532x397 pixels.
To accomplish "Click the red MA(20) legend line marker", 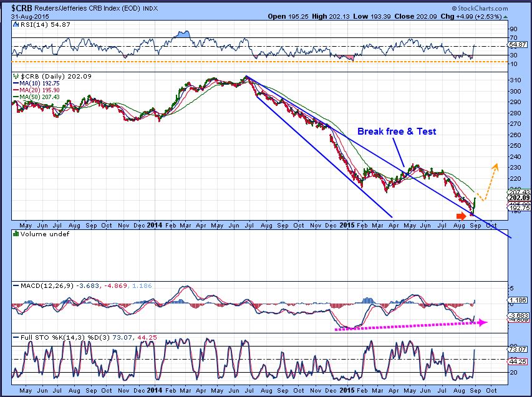I will pyautogui.click(x=16, y=90).
